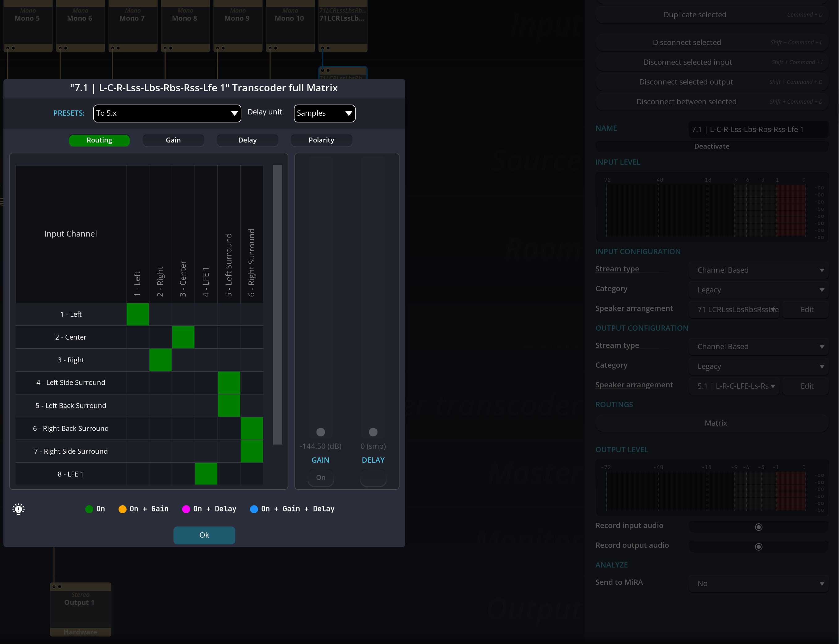This screenshot has height=644, width=839.
Task: Click the matrix vertical scrollbar
Action: pyautogui.click(x=278, y=304)
